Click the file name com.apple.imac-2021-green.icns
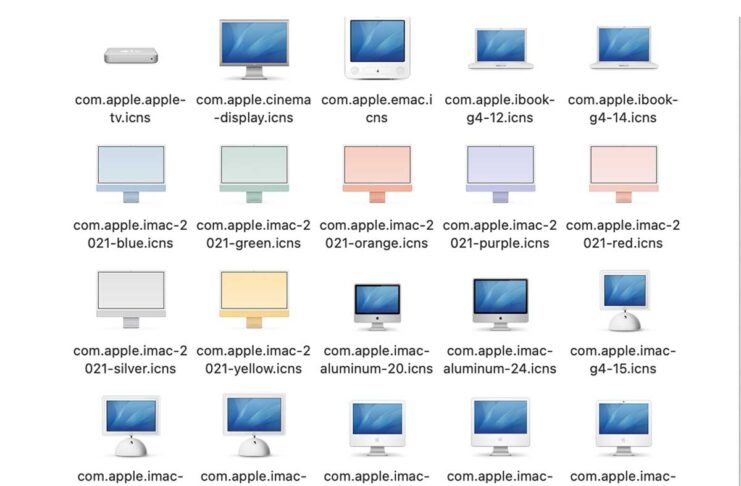The image size is (741, 486). coord(254,234)
